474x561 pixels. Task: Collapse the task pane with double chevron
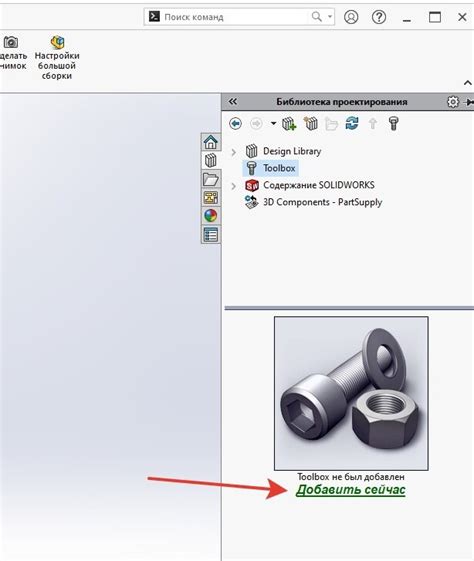pyautogui.click(x=233, y=102)
